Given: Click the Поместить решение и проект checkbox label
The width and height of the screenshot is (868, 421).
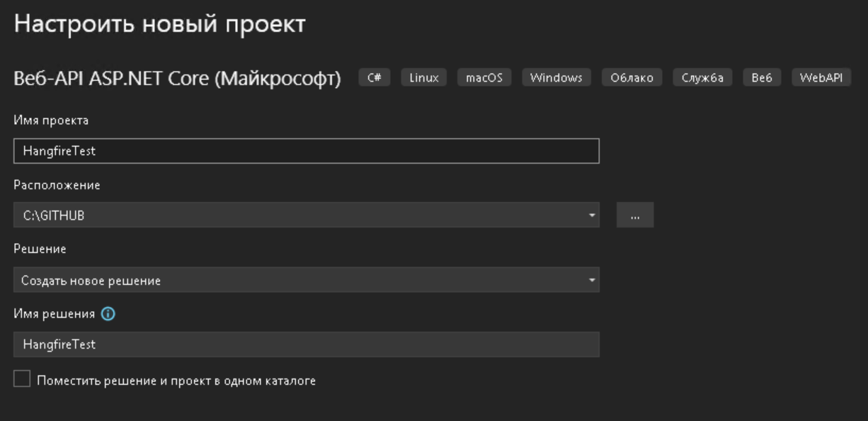Looking at the screenshot, I should click(x=176, y=381).
